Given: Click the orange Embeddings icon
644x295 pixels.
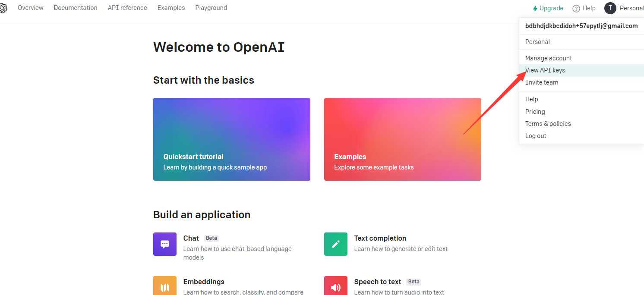Looking at the screenshot, I should click(x=165, y=286).
